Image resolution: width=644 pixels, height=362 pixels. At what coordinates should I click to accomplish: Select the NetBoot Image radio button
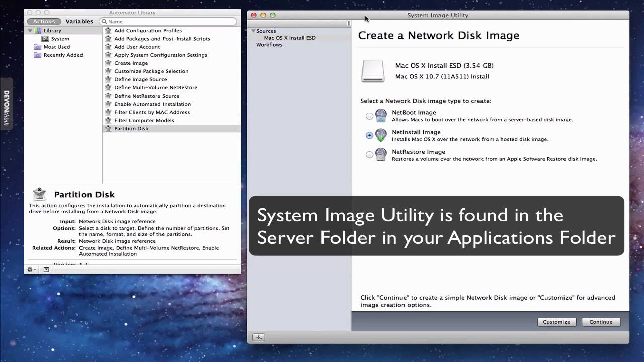370,116
